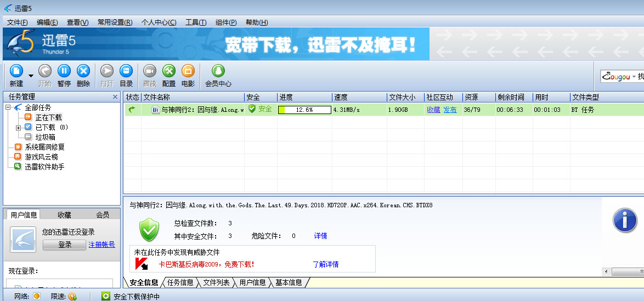Click the 收藏 link in the task row

(433, 110)
